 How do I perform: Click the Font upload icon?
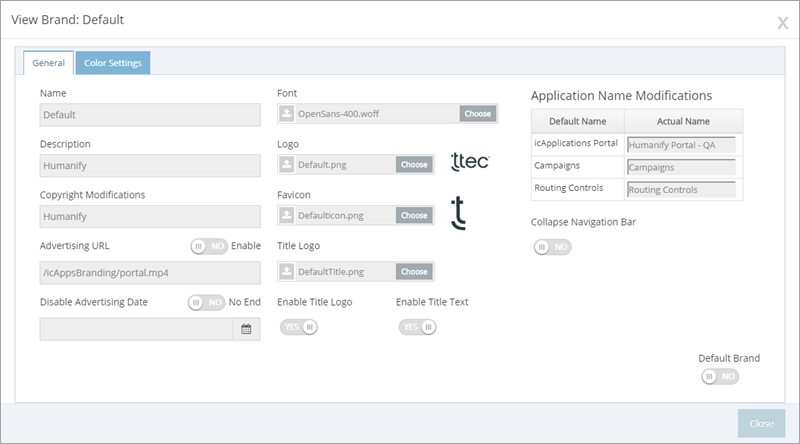[x=287, y=113]
